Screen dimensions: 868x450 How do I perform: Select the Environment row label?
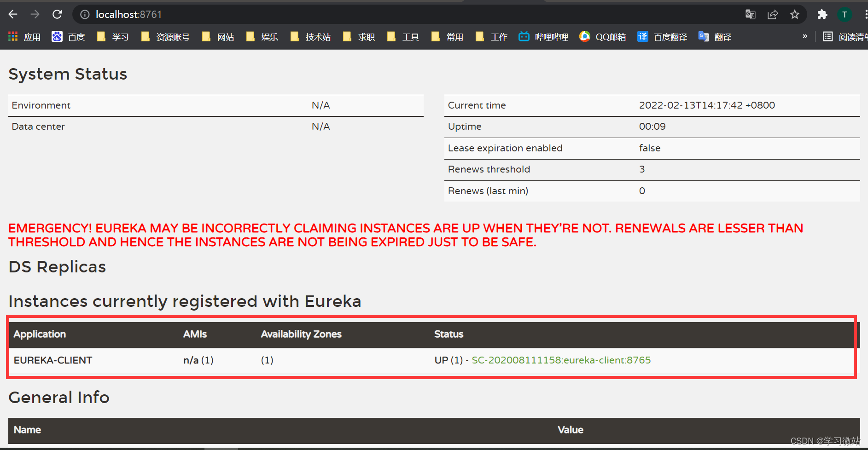point(41,105)
